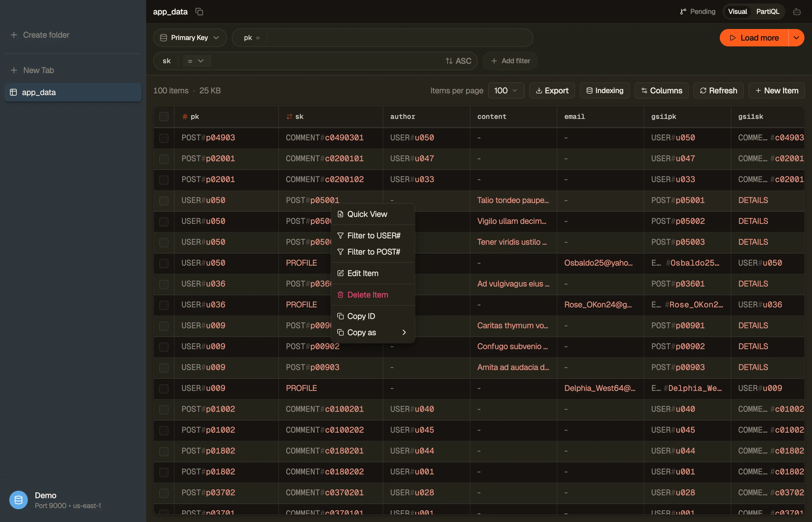Select checkbox for USER#u050 POST#p05001 row
Image resolution: width=812 pixels, height=522 pixels.
click(x=164, y=201)
